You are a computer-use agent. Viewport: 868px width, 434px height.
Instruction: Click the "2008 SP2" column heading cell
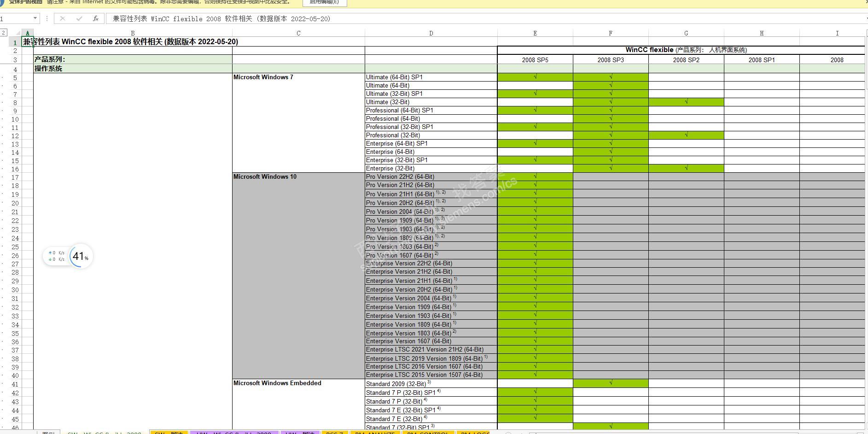point(686,60)
